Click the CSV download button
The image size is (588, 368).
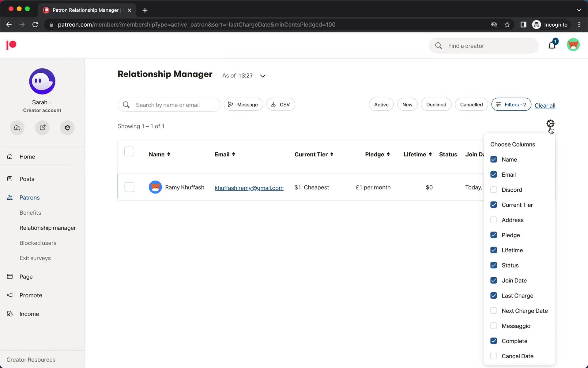coord(280,104)
